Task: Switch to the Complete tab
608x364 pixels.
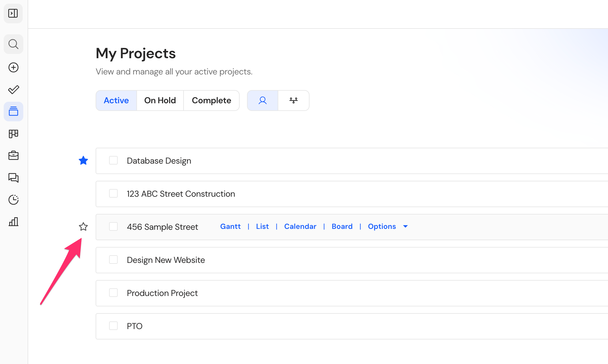Action: [211, 100]
